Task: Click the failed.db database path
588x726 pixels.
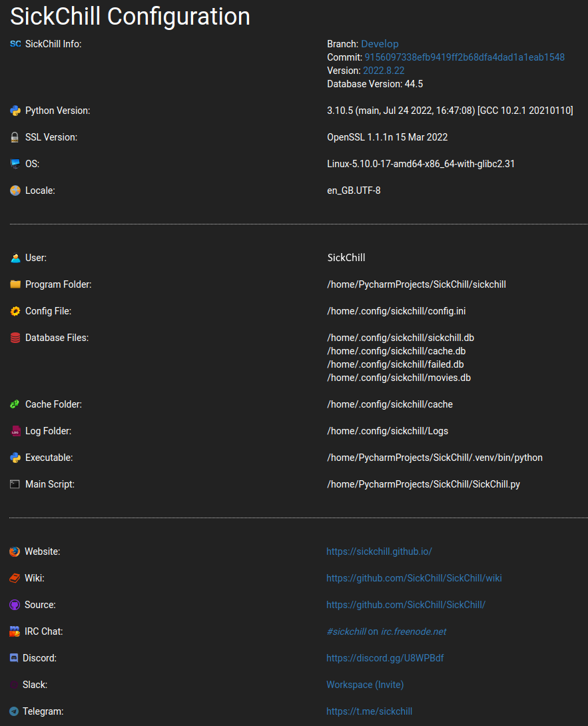Action: point(396,365)
